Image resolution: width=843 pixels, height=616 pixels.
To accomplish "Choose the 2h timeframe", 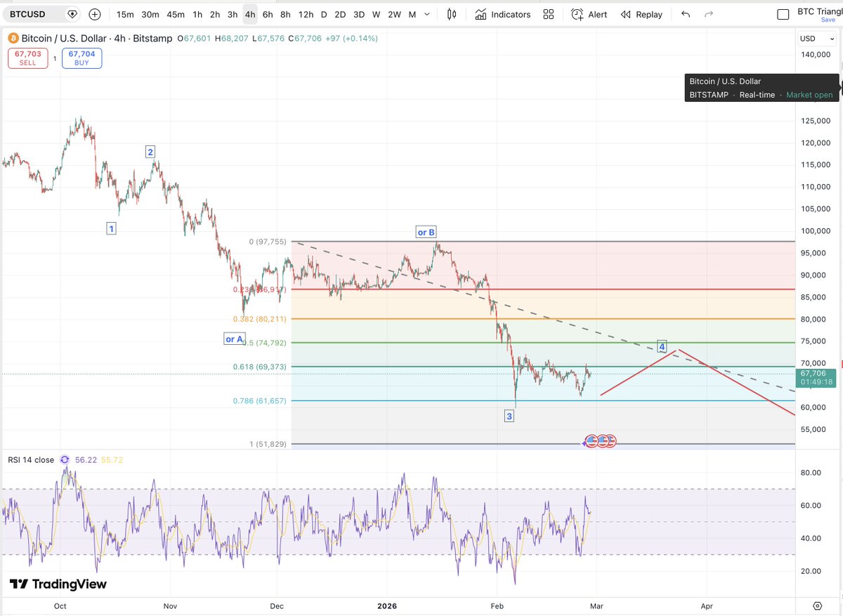I will pyautogui.click(x=215, y=14).
